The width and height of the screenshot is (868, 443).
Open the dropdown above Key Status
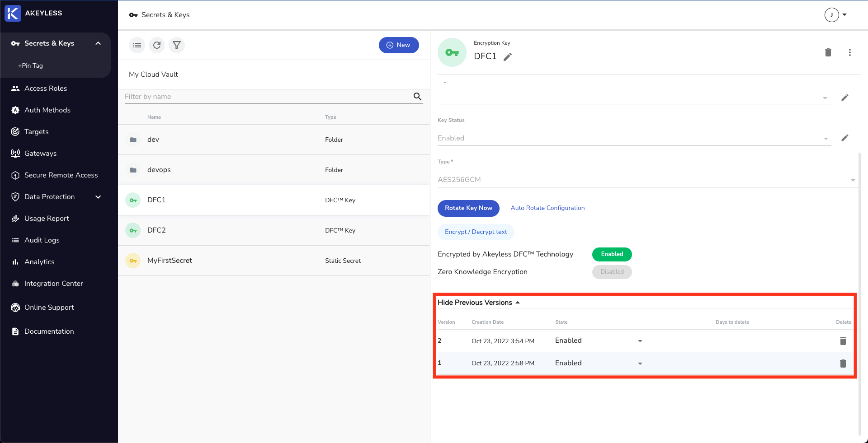[x=825, y=98]
